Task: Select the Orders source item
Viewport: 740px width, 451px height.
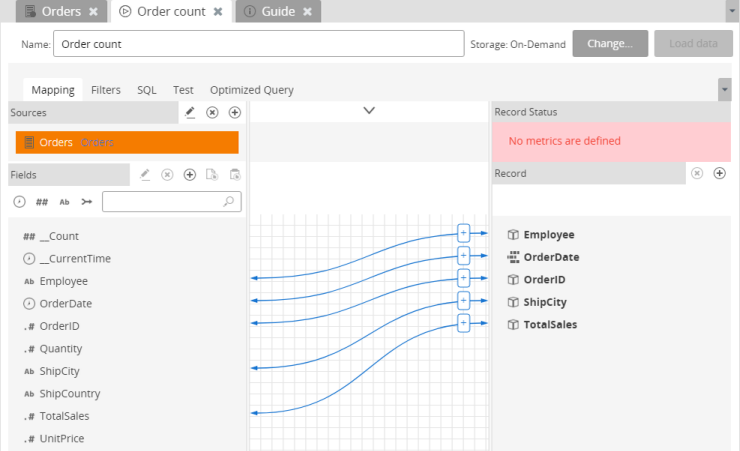Action: tap(127, 142)
